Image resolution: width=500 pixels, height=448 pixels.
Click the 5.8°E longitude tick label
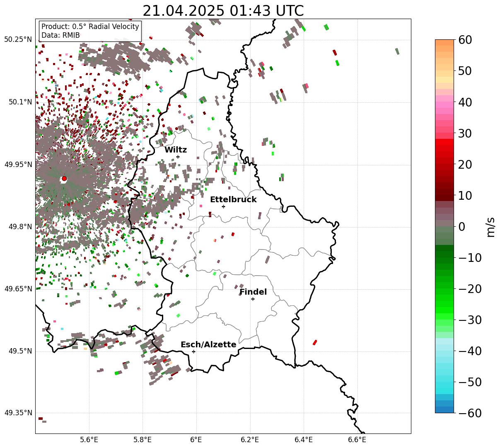click(x=143, y=439)
